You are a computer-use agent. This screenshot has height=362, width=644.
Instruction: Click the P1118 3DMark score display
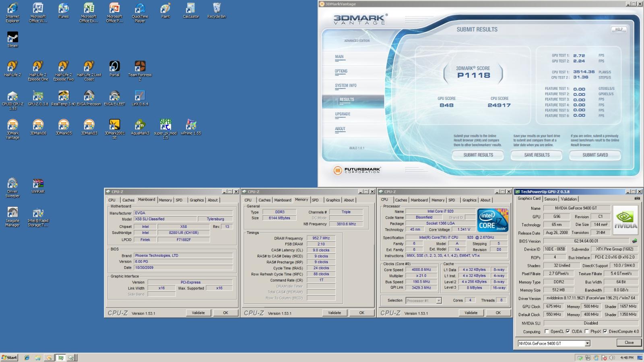(473, 75)
